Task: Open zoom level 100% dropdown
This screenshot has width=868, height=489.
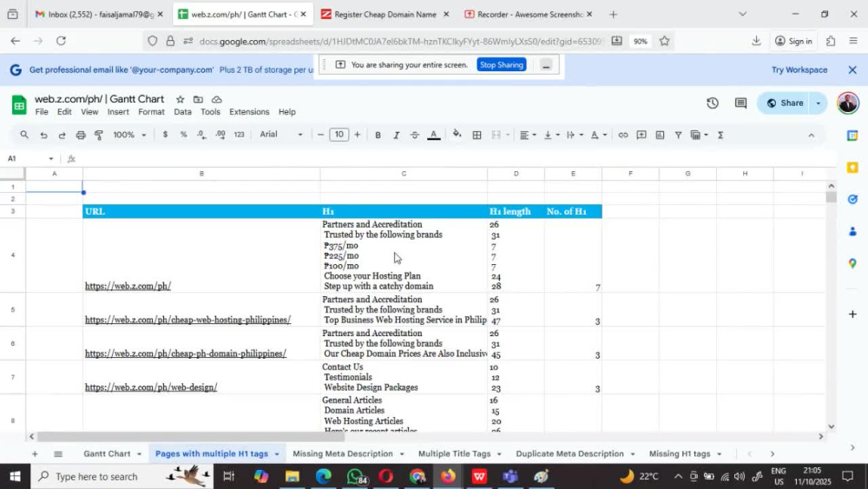Action: coord(129,135)
